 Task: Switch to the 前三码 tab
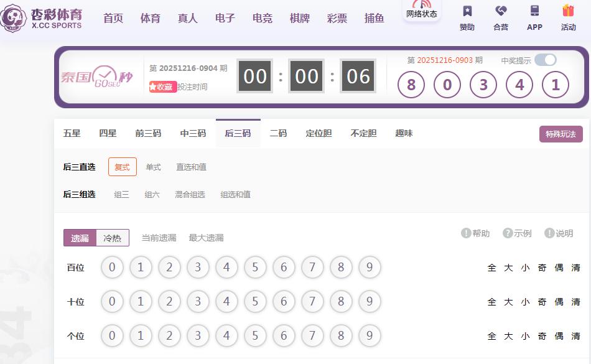[148, 133]
